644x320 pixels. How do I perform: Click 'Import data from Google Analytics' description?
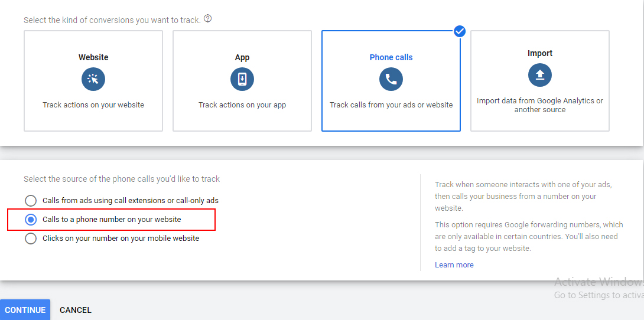539,105
